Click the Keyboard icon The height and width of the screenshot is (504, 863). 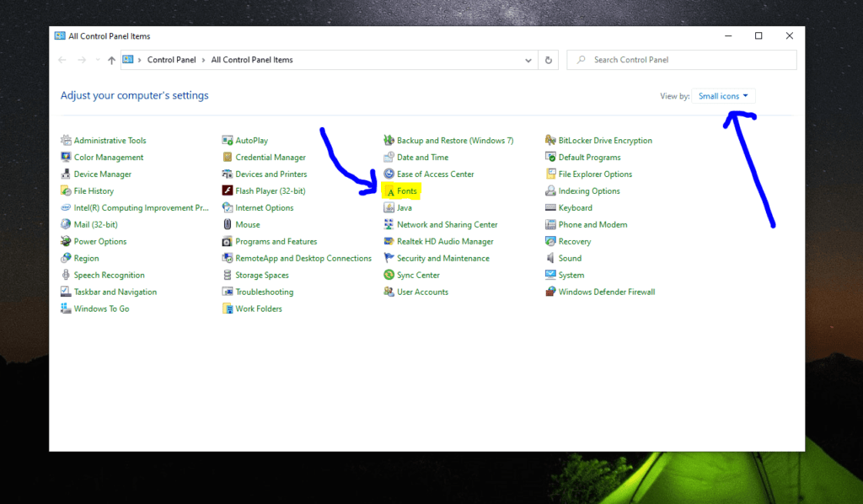coord(550,207)
